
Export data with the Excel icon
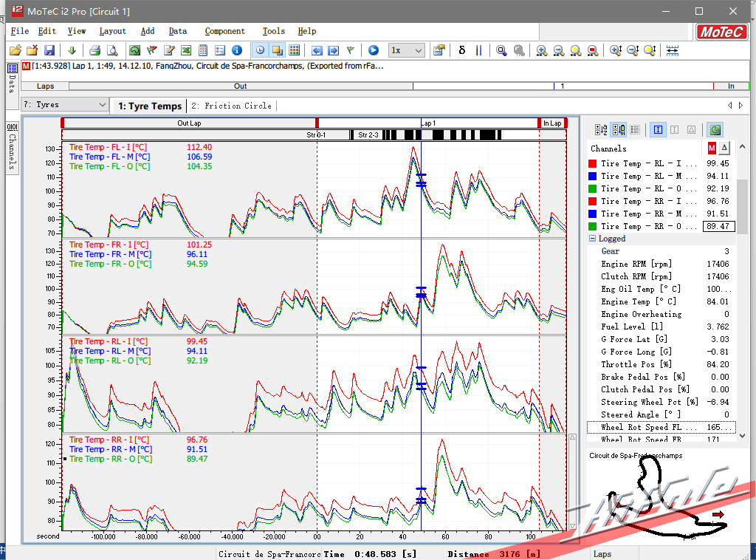point(186,50)
